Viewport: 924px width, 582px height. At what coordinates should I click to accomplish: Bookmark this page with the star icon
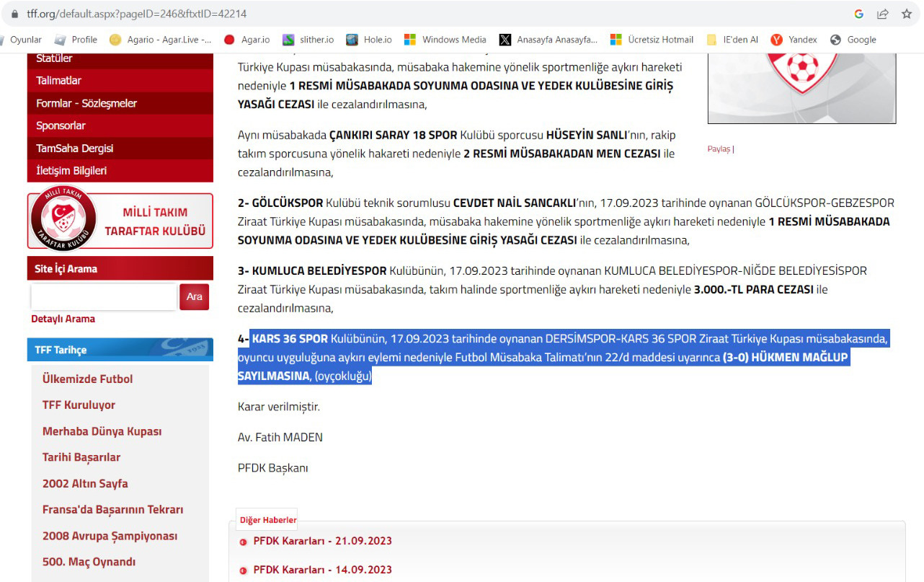pyautogui.click(x=907, y=13)
